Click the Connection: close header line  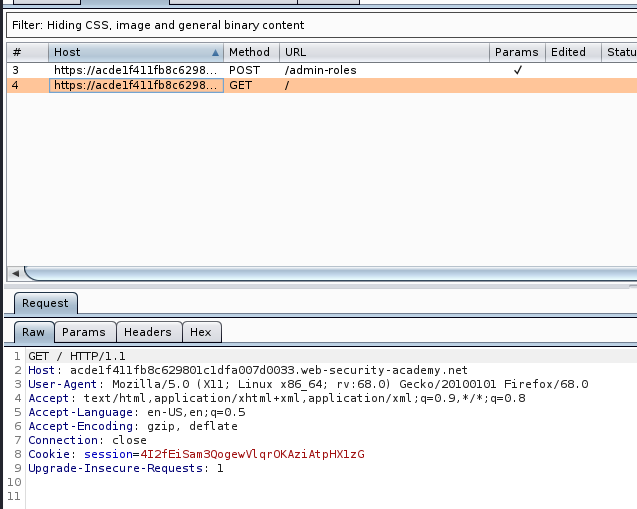pos(87,440)
